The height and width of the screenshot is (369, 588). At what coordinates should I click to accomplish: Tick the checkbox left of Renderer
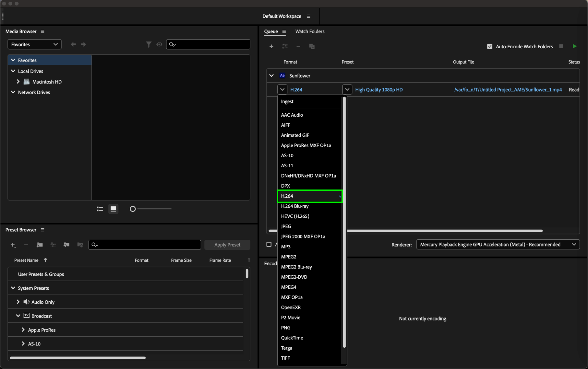click(269, 244)
